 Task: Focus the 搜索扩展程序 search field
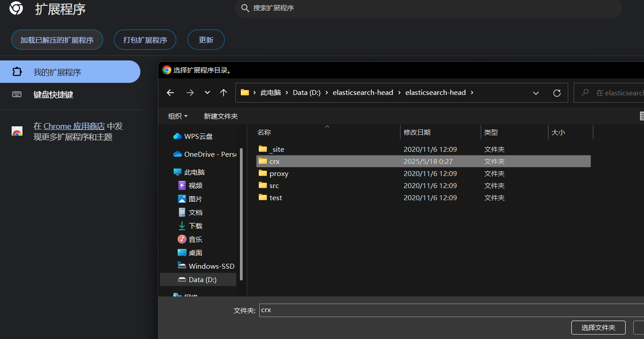(428, 8)
